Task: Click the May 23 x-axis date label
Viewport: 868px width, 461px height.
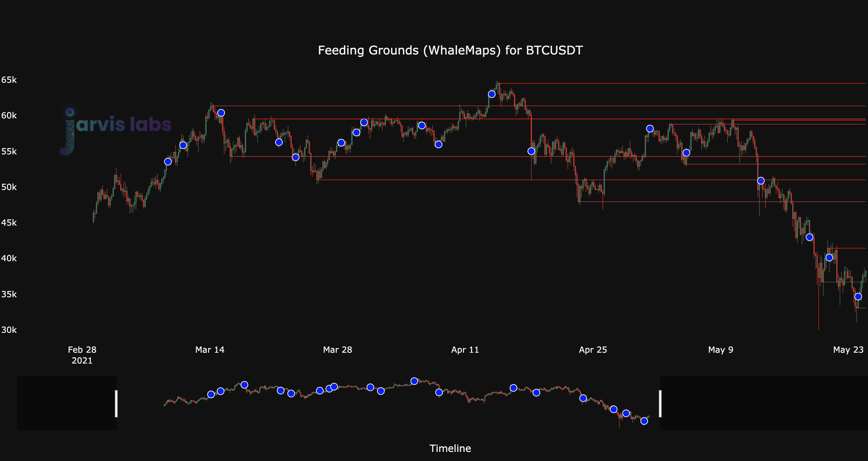Action: pos(848,350)
